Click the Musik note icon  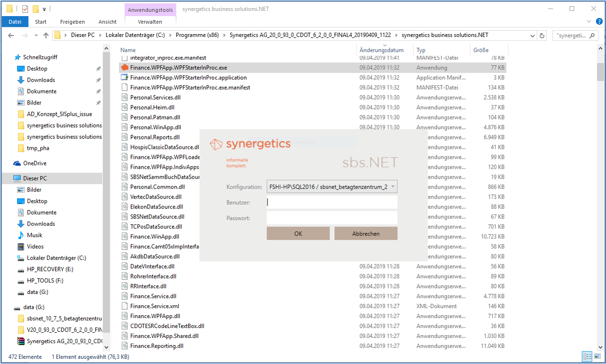point(21,235)
